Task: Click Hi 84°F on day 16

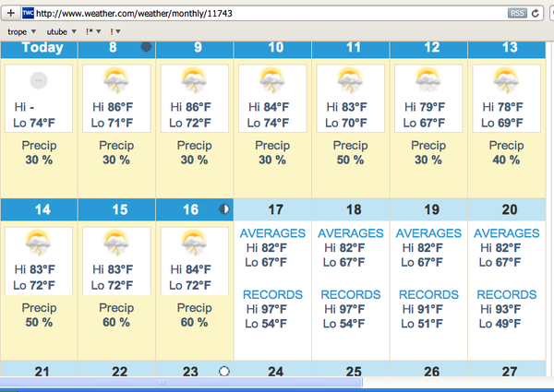Action: click(191, 269)
